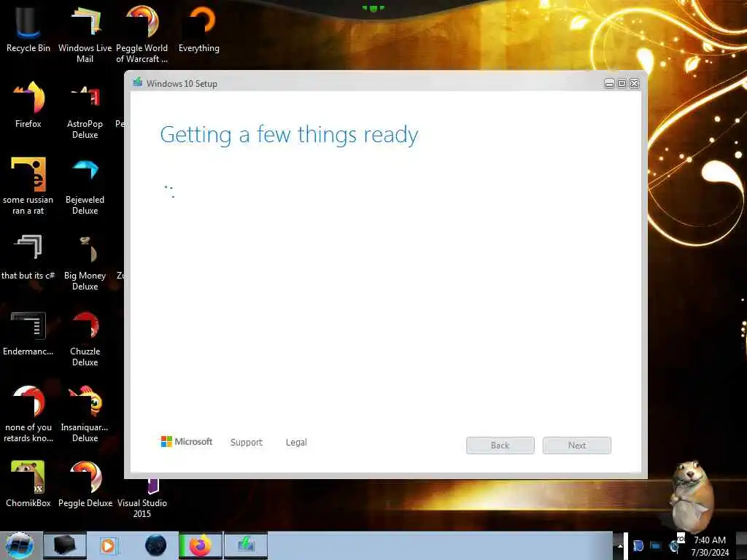The image size is (747, 560).
Task: Select 'that but its c#' desktop icon
Action: pos(28,256)
